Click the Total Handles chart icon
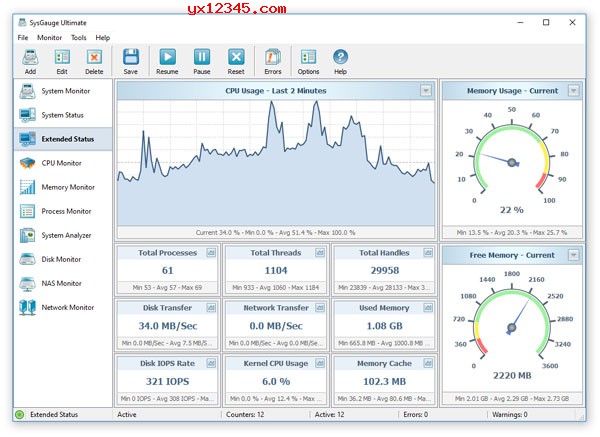Viewport: 600px width, 437px height. pos(428,253)
